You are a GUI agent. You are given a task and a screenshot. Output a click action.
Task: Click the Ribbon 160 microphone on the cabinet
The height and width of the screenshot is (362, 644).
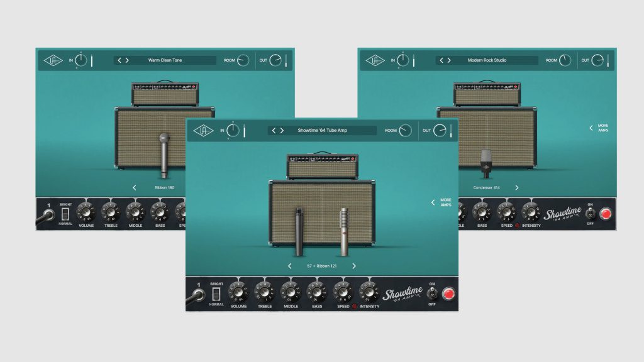tap(165, 155)
